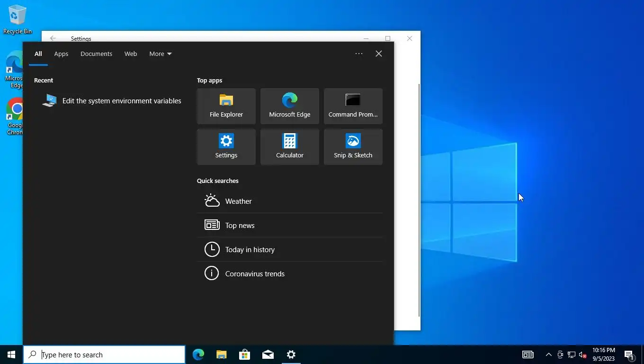Select Today in history quick search
The image size is (644, 364).
click(x=290, y=249)
